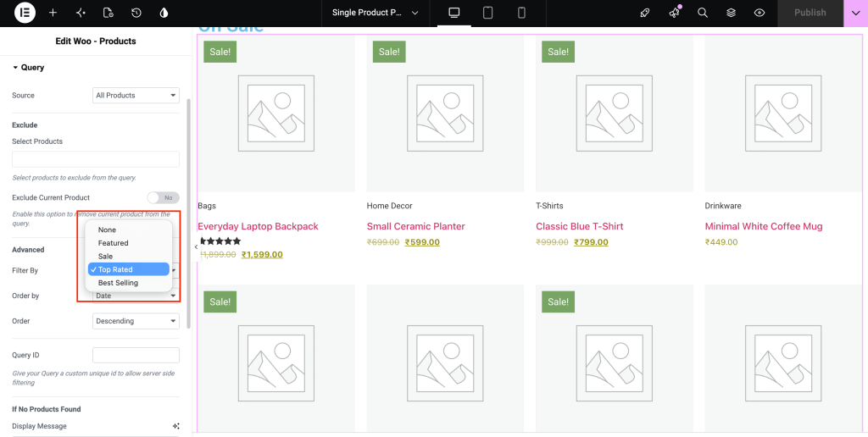The height and width of the screenshot is (437, 868).
Task: Open the Page Settings document icon
Action: coord(108,13)
